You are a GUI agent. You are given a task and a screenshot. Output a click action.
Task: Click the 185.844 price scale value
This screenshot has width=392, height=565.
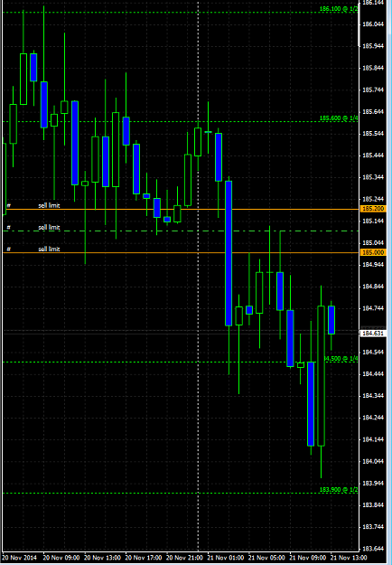click(372, 68)
